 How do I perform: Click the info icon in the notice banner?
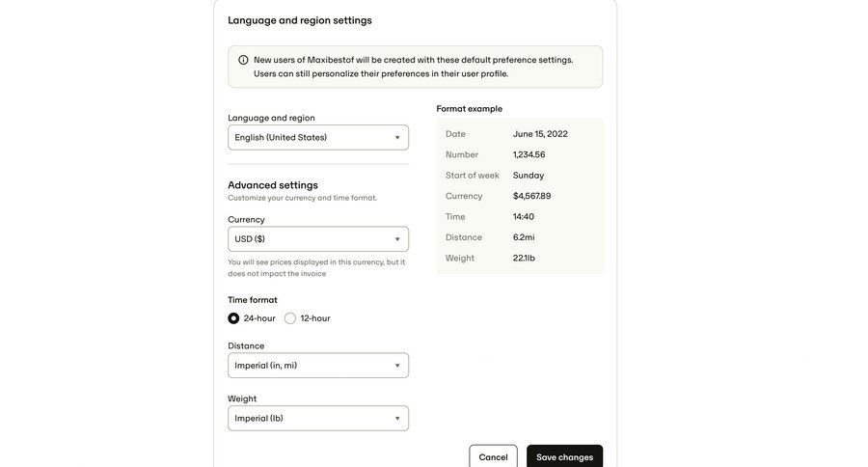(243, 60)
